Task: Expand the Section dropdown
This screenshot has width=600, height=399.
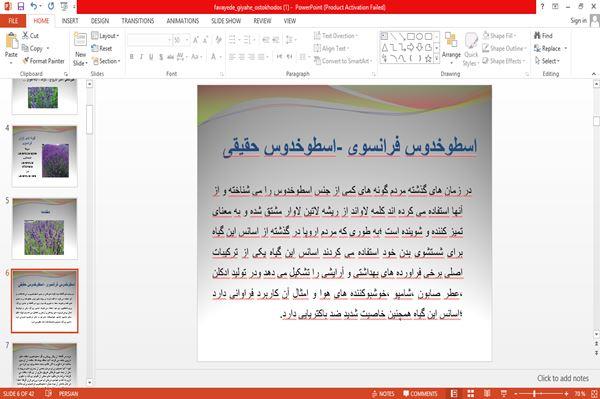Action: click(x=106, y=61)
